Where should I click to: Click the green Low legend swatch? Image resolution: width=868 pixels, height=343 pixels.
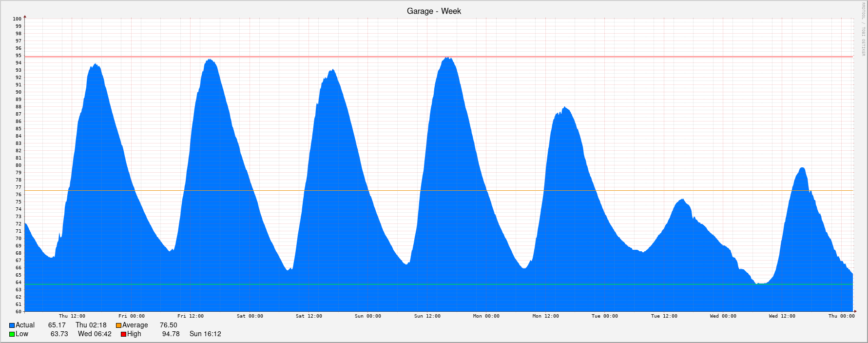[12, 334]
